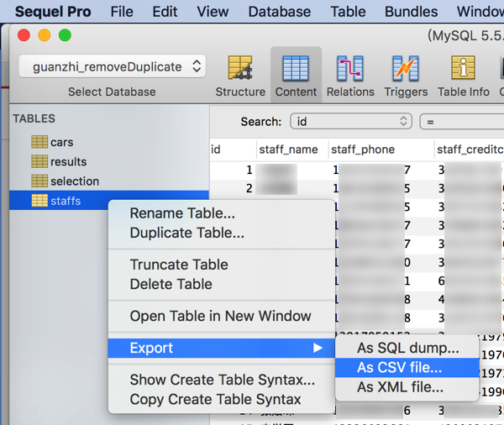
Task: Click the selection table icon
Action: click(x=39, y=181)
